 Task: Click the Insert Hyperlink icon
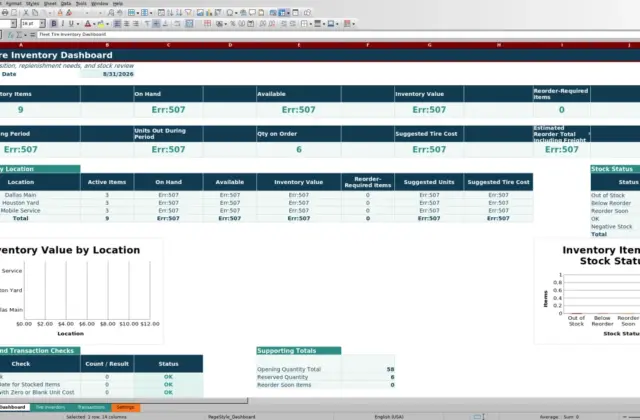[243, 13]
